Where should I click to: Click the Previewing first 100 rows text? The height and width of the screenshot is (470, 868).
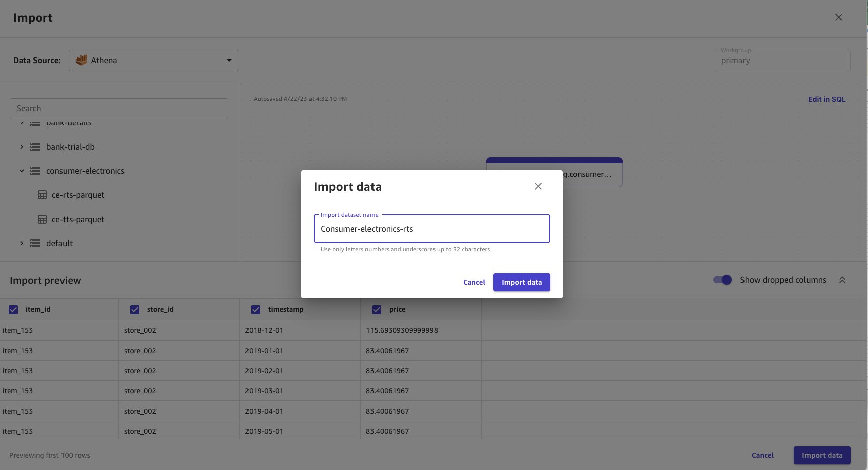pos(49,455)
